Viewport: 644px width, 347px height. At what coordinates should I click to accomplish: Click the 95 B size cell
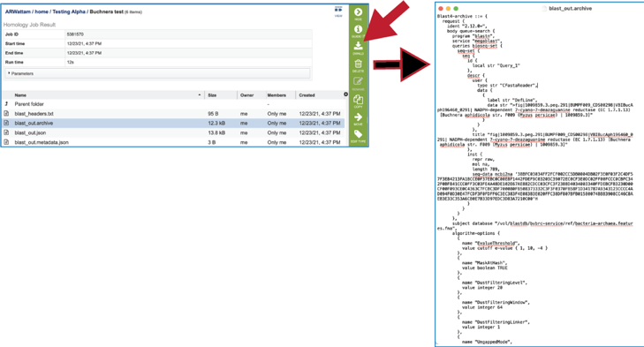[x=213, y=114]
